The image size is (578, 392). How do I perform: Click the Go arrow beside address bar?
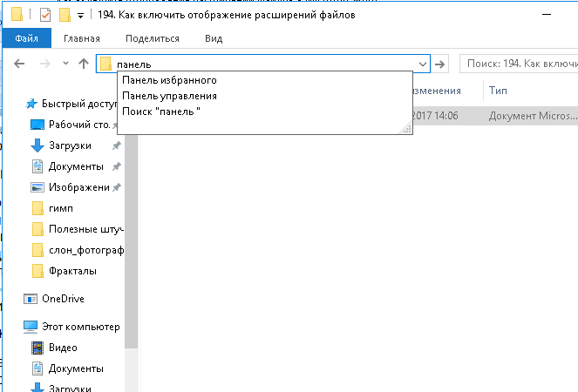(439, 64)
